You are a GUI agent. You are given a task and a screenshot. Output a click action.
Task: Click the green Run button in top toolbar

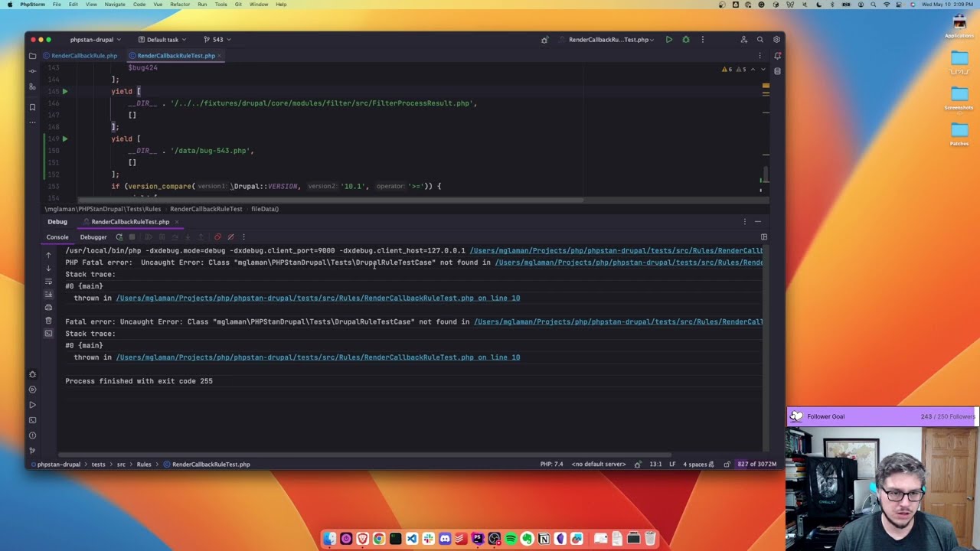(669, 40)
